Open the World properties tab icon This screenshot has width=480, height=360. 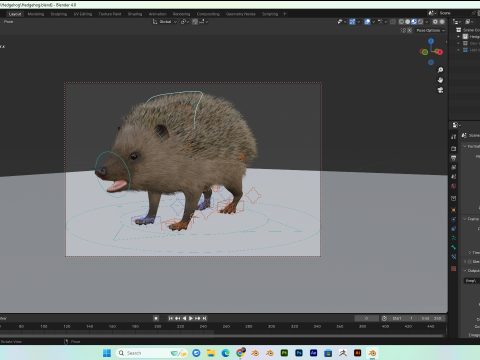tap(454, 186)
